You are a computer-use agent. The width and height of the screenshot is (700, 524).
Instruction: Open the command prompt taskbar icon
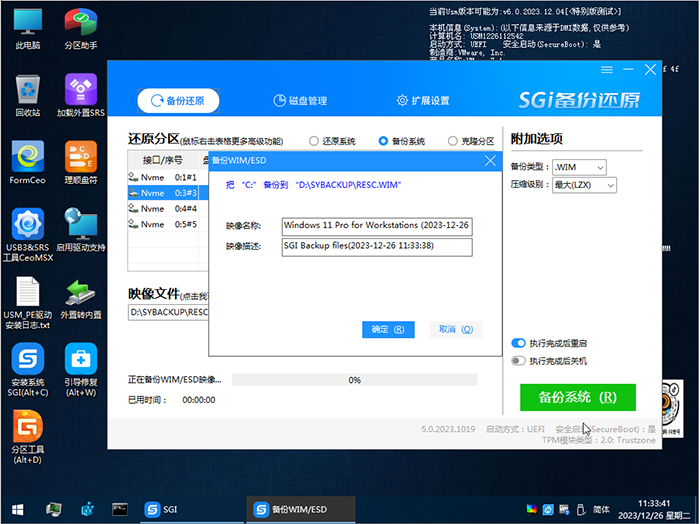coord(120,509)
